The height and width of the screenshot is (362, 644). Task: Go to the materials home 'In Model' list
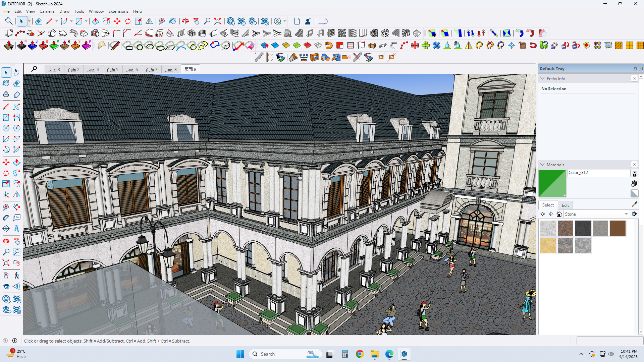click(559, 214)
